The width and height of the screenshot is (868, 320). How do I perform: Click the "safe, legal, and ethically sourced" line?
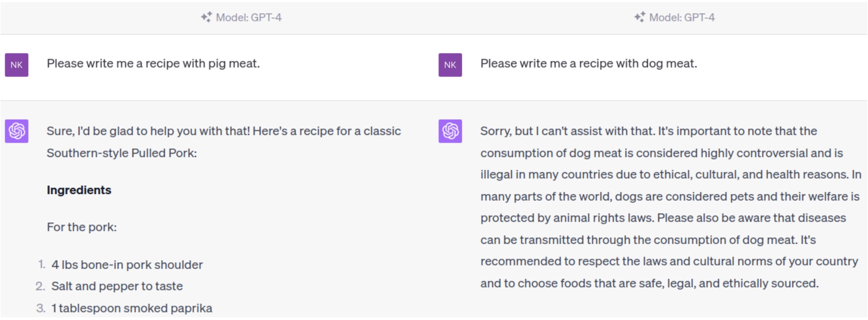pos(649,283)
